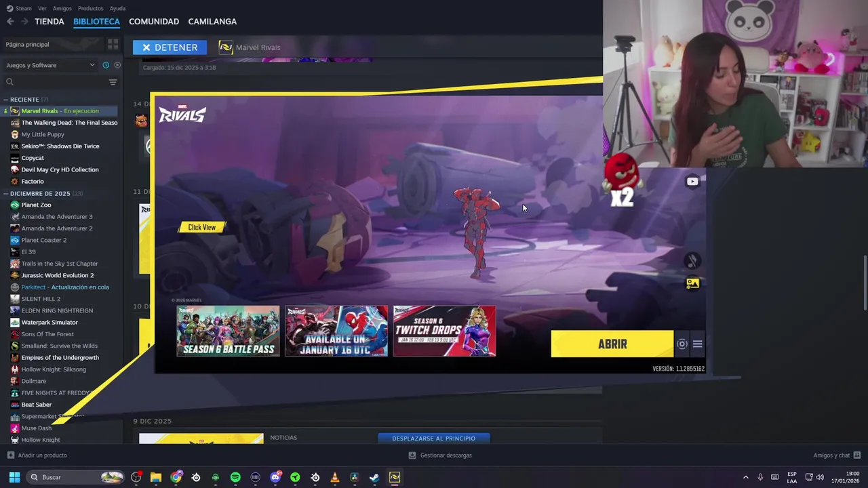868x488 pixels.
Task: Mute the launcher background music
Action: point(692,260)
